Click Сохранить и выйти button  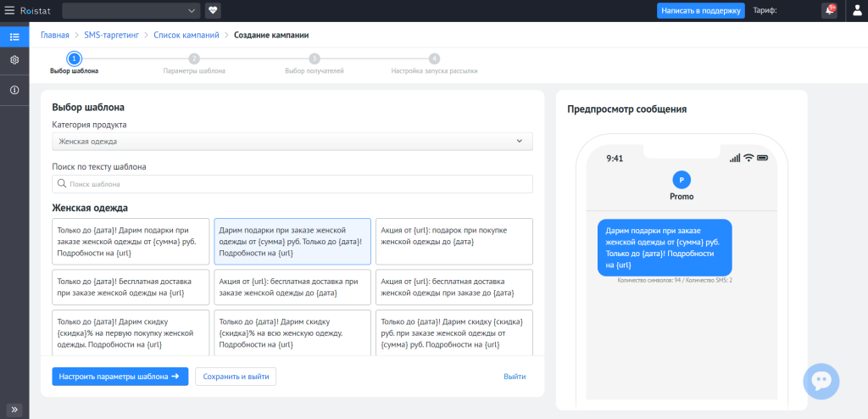(x=236, y=377)
